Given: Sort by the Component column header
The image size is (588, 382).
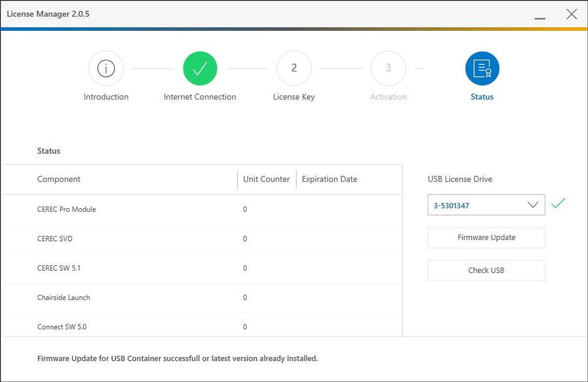Looking at the screenshot, I should 59,179.
